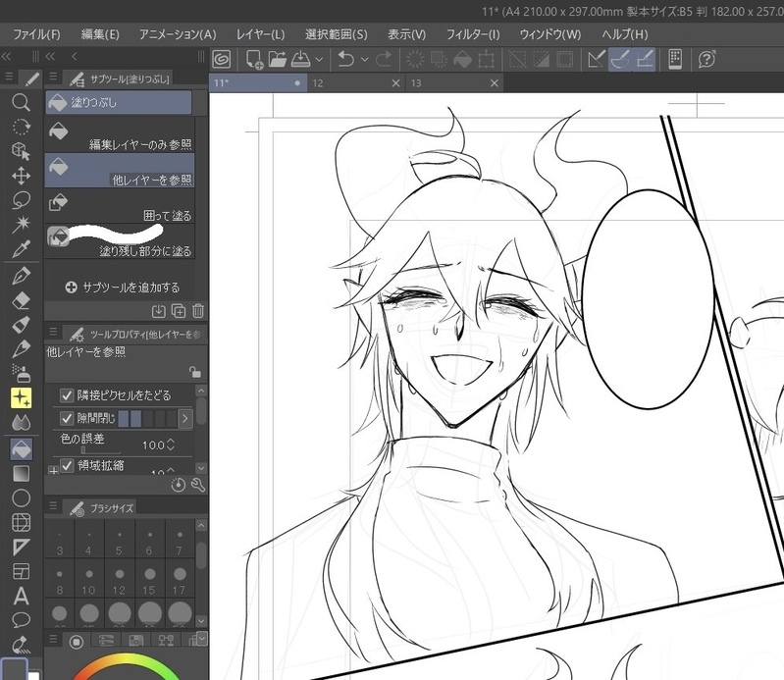This screenshot has width=784, height=680.
Task: Open the smartphone connection icon
Action: tap(675, 60)
